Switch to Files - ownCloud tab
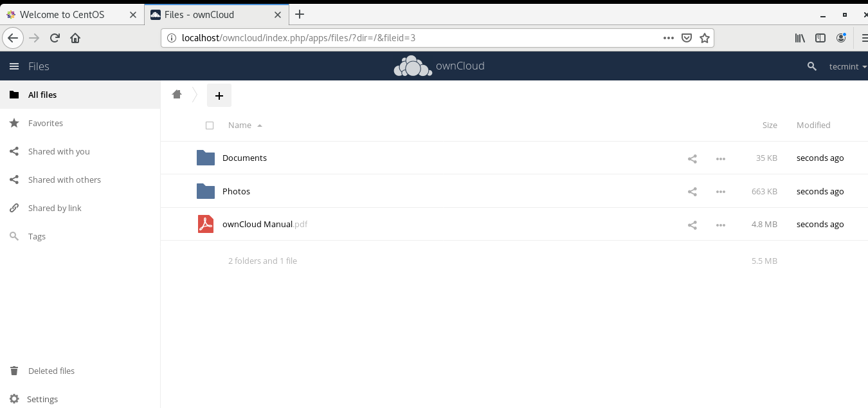Viewport: 868px width, 408px height. tap(217, 14)
